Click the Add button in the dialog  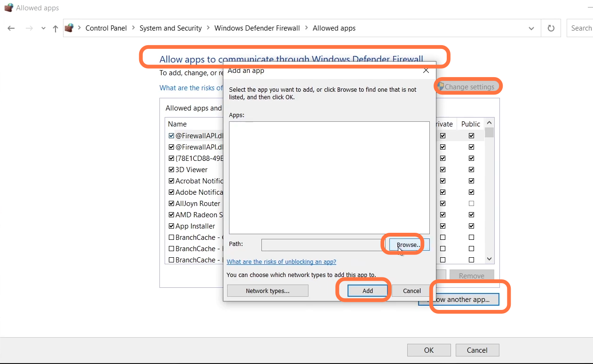(368, 291)
